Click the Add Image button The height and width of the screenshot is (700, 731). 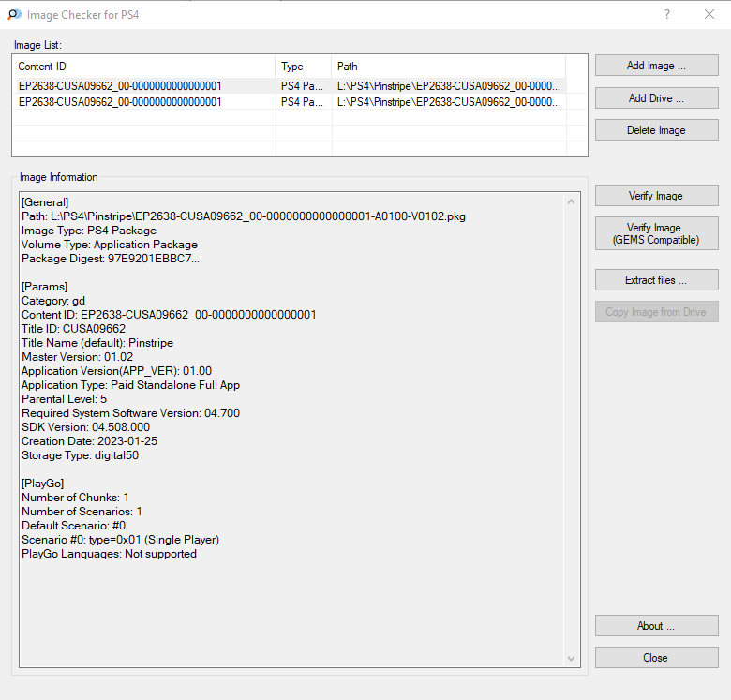pos(656,66)
